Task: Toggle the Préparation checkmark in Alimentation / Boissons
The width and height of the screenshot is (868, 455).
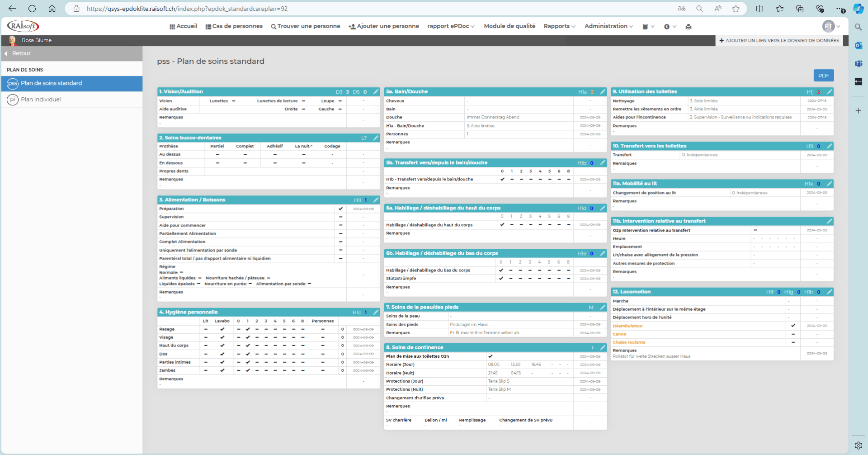Action: tap(341, 209)
